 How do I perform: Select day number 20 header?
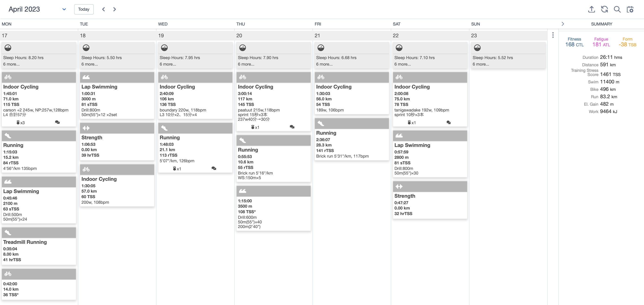pyautogui.click(x=239, y=35)
